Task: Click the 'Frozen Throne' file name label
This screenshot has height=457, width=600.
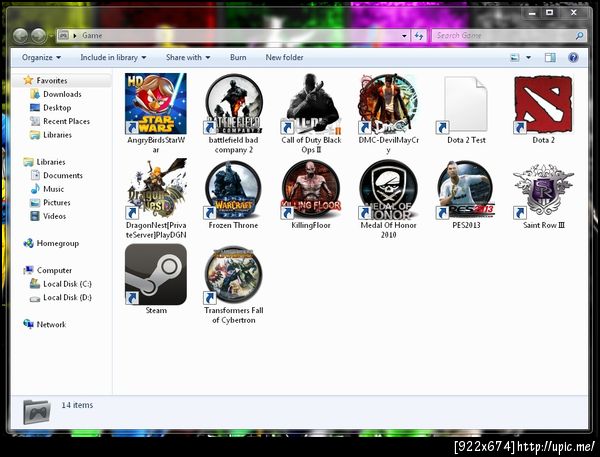Action: click(x=233, y=225)
